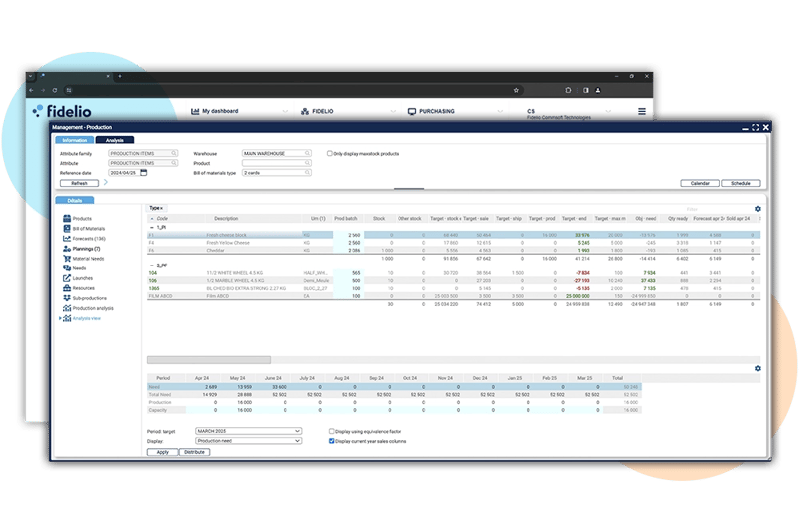
Task: Click the horizontal scrollbar thumb under grid
Action: tap(209, 360)
